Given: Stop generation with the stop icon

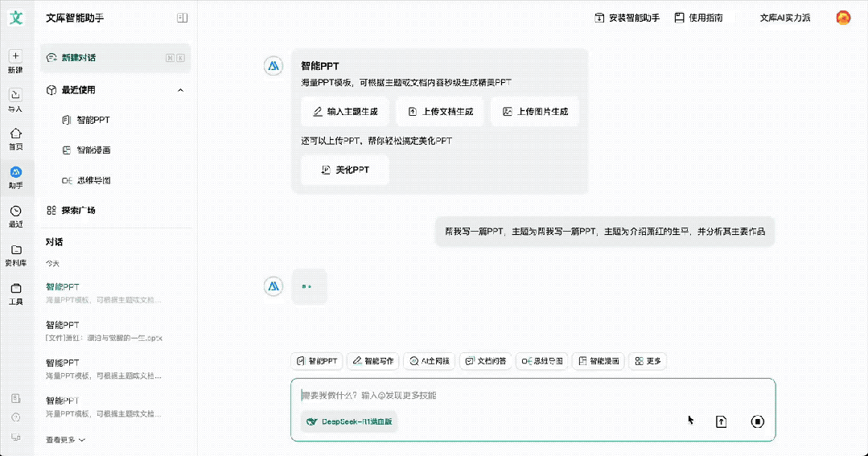Looking at the screenshot, I should [x=757, y=421].
